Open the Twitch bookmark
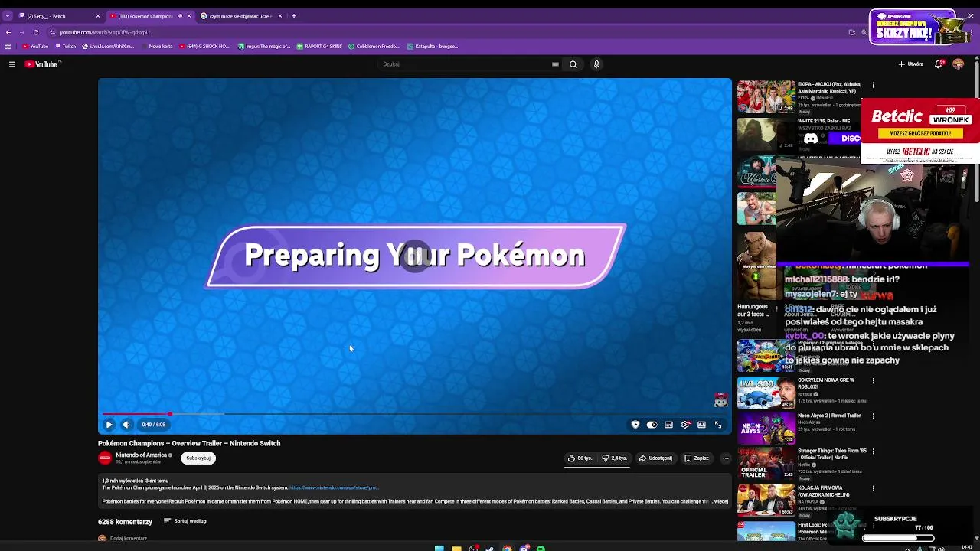 click(66, 47)
